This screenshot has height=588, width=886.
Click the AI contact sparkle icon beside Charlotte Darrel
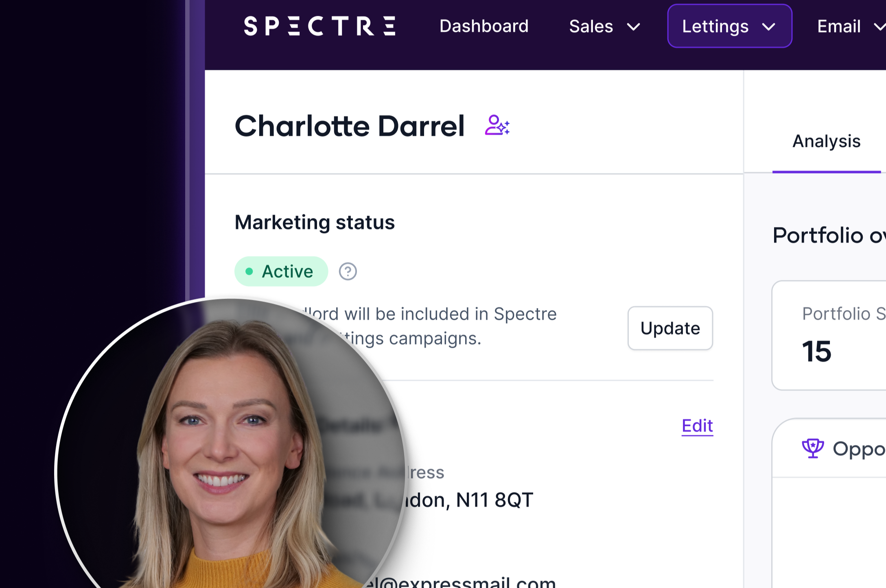[x=497, y=125]
